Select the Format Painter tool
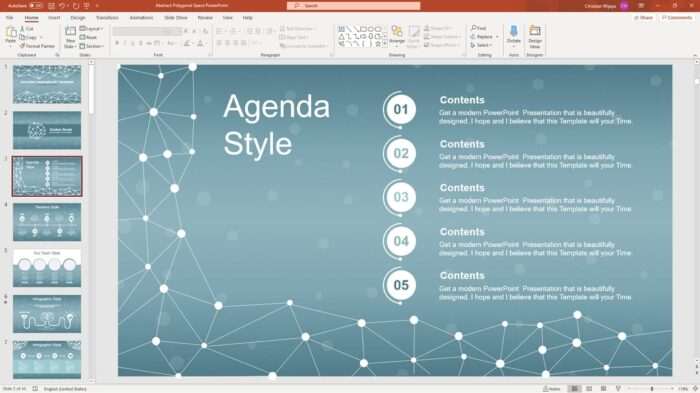Image resolution: width=700 pixels, height=393 pixels. 37,46
